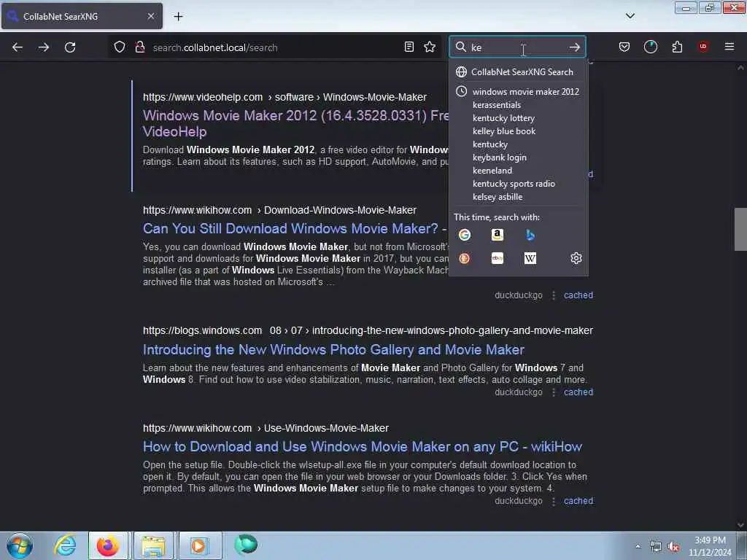Open search engine settings gear

(576, 258)
